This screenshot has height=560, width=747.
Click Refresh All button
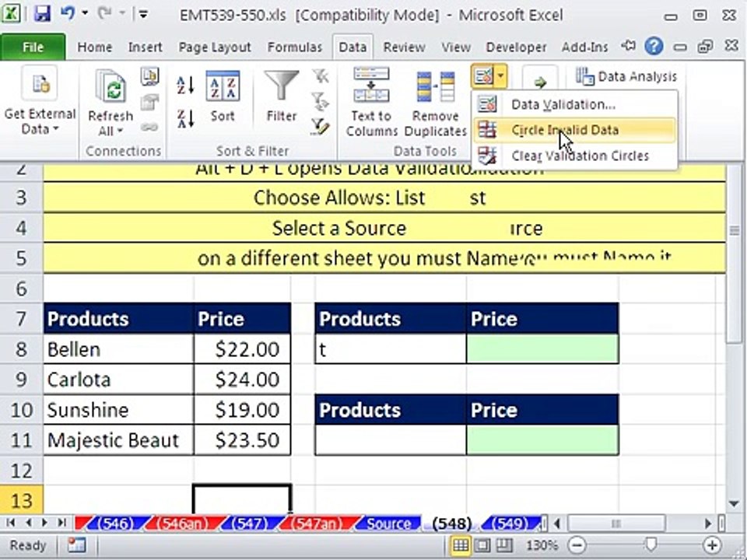(110, 103)
